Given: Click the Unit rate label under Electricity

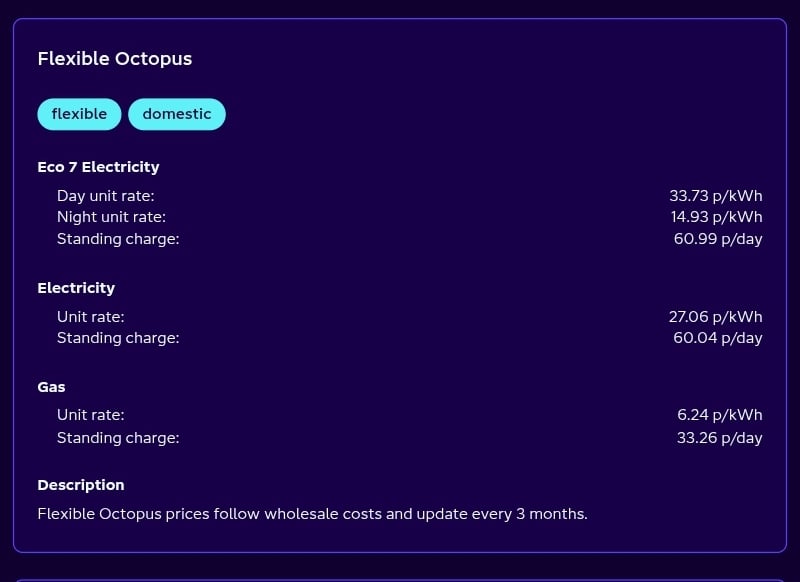Looking at the screenshot, I should (91, 317).
